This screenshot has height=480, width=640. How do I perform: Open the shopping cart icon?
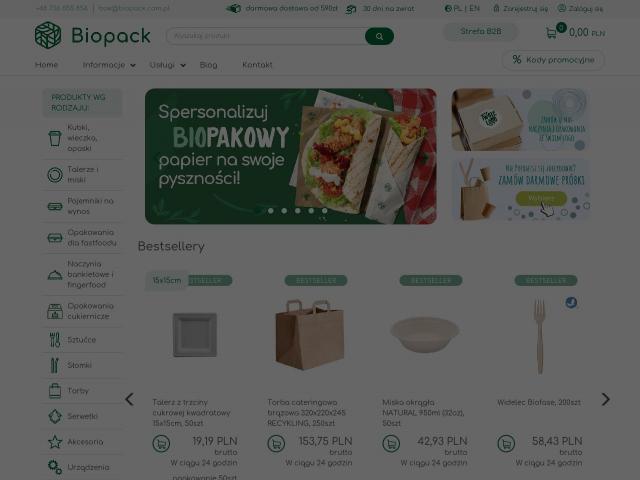(x=551, y=33)
